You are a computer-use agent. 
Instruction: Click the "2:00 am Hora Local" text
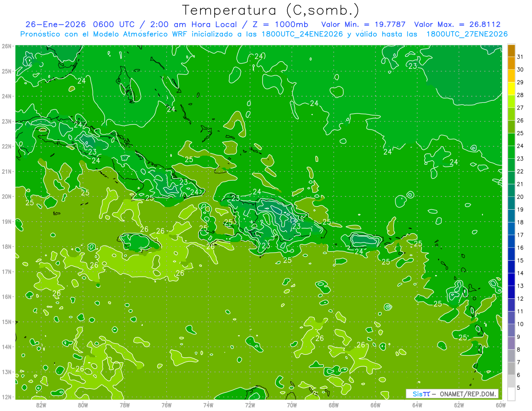click(192, 24)
